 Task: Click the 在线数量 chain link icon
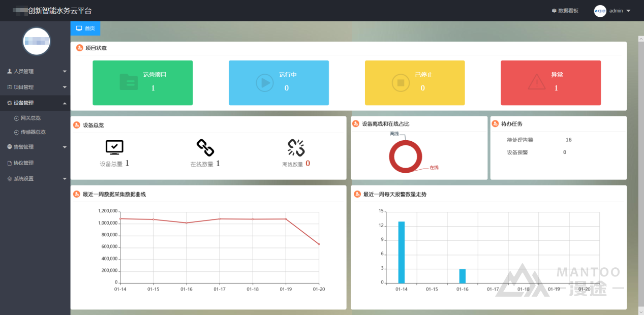(x=205, y=148)
